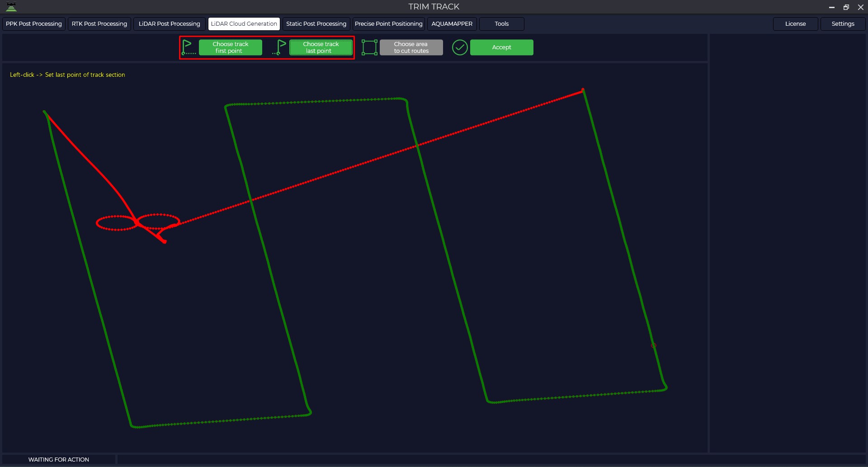This screenshot has width=868, height=467.
Task: Click the area selection rectangle icon
Action: click(x=369, y=47)
